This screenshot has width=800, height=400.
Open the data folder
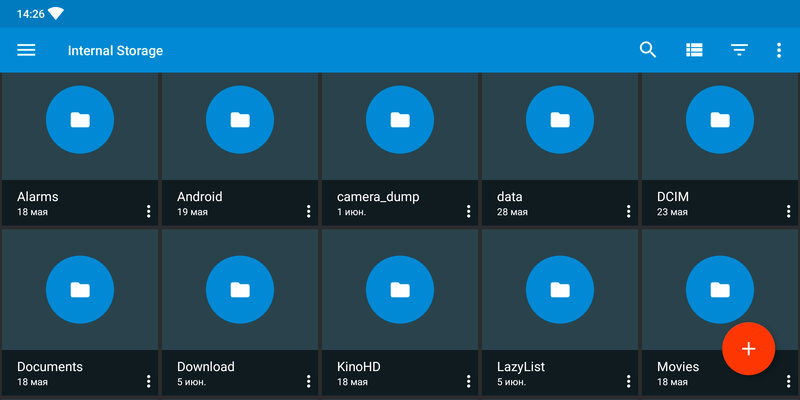[560, 120]
